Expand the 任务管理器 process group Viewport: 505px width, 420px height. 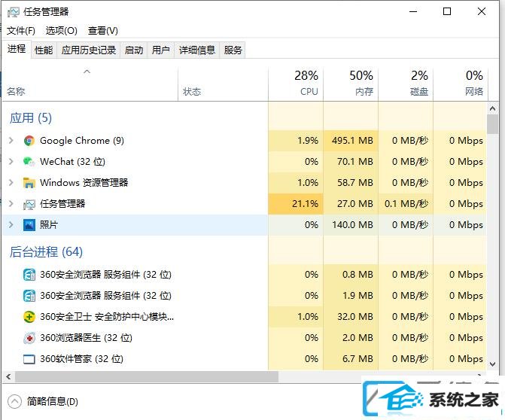tap(11, 203)
